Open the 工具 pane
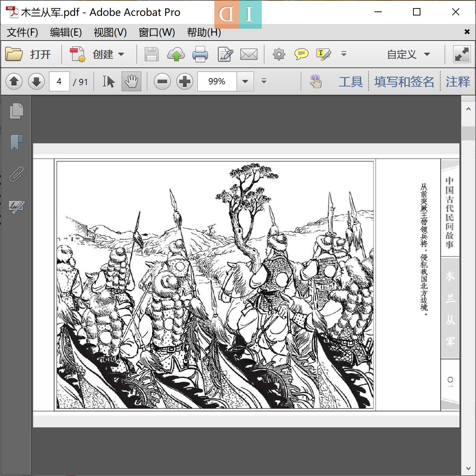 point(351,82)
